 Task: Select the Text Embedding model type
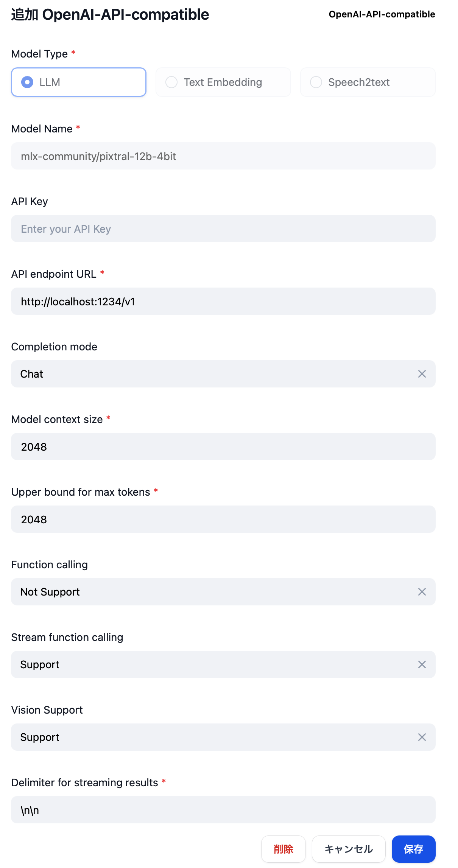tap(223, 82)
